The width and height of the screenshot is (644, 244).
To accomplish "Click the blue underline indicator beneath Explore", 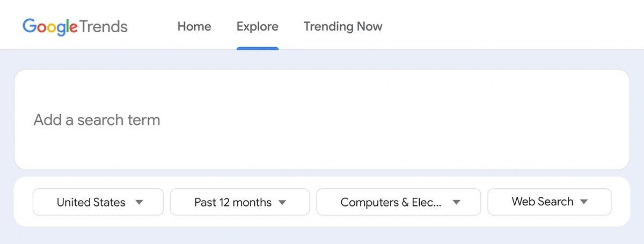I will 258,48.
